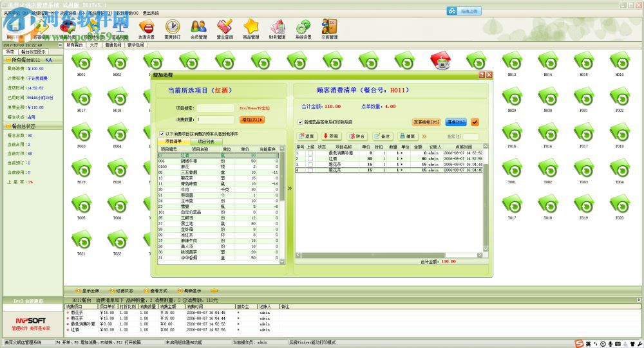Click the cloud upload icon in title bar
Viewport: 644px width, 348px height.
pos(452,11)
